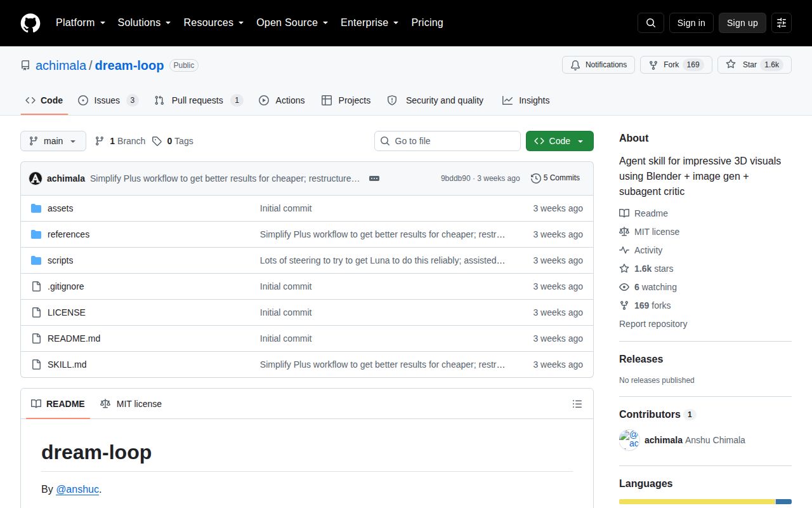Focus the Go to file input
Image resolution: width=812 pixels, height=508 pixels.
click(447, 141)
